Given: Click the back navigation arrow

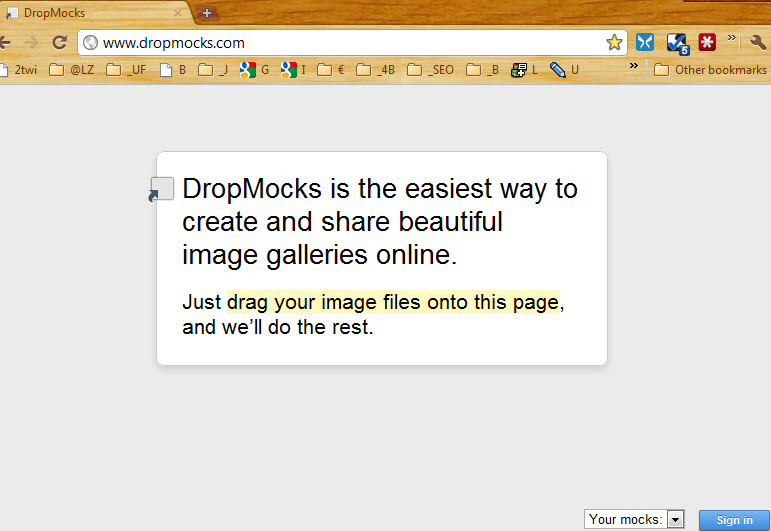Looking at the screenshot, I should click(x=5, y=43).
